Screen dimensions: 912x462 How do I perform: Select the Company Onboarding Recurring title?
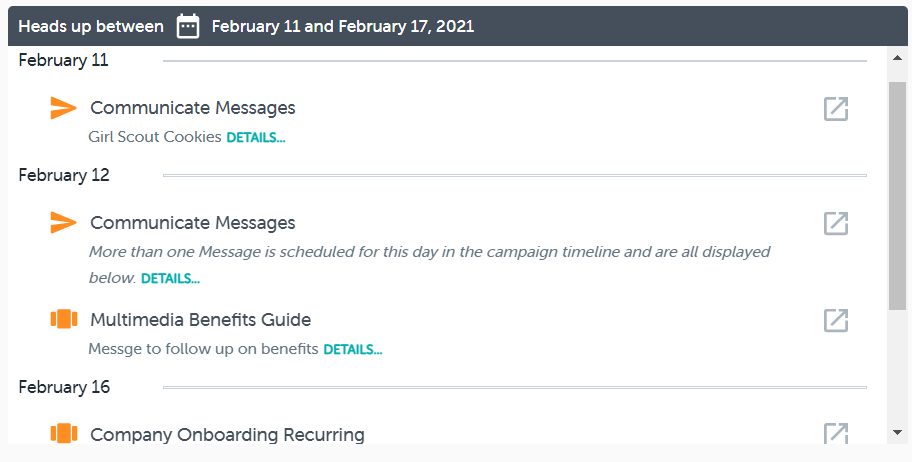tap(227, 435)
